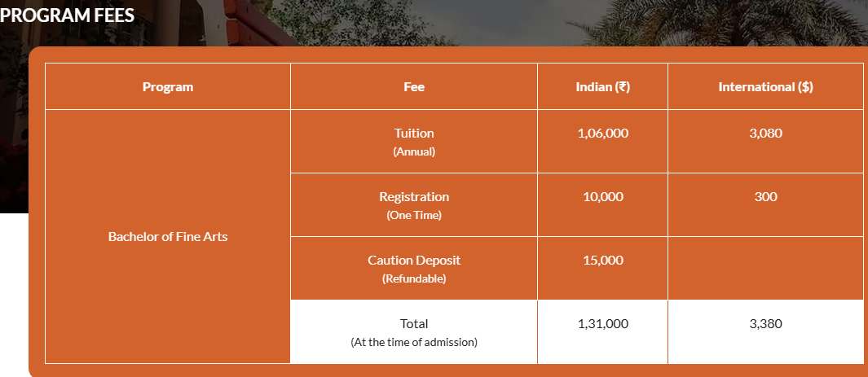Click the International ($) column header
The width and height of the screenshot is (868, 377).
765,86
